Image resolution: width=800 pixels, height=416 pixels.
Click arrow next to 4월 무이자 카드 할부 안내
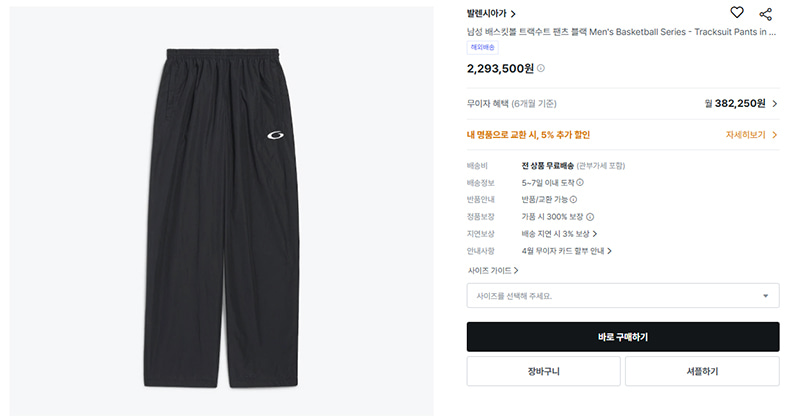tap(609, 251)
